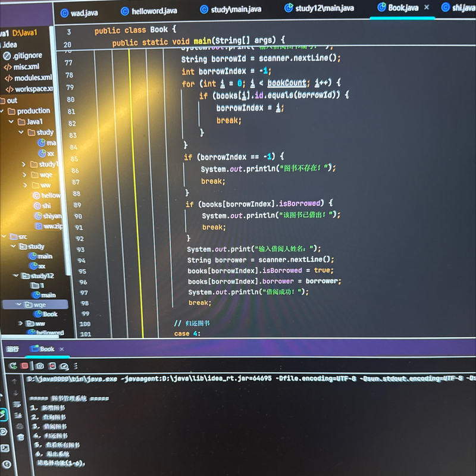Click the bookCount variable in for loop

point(287,83)
